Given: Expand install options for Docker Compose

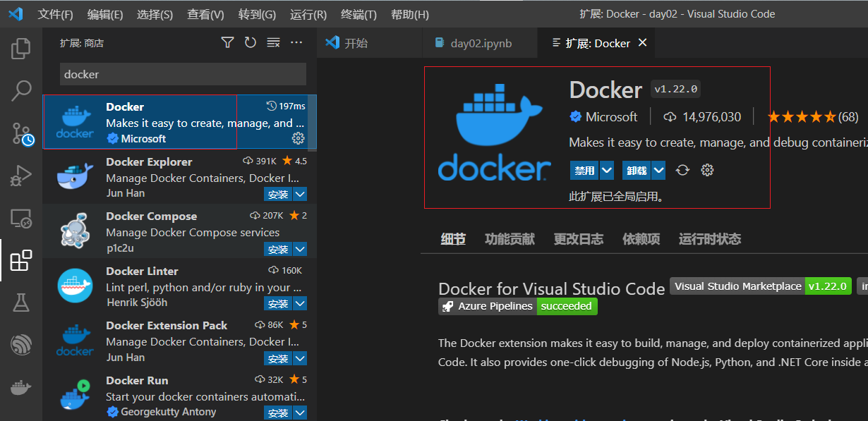Looking at the screenshot, I should click(x=300, y=249).
